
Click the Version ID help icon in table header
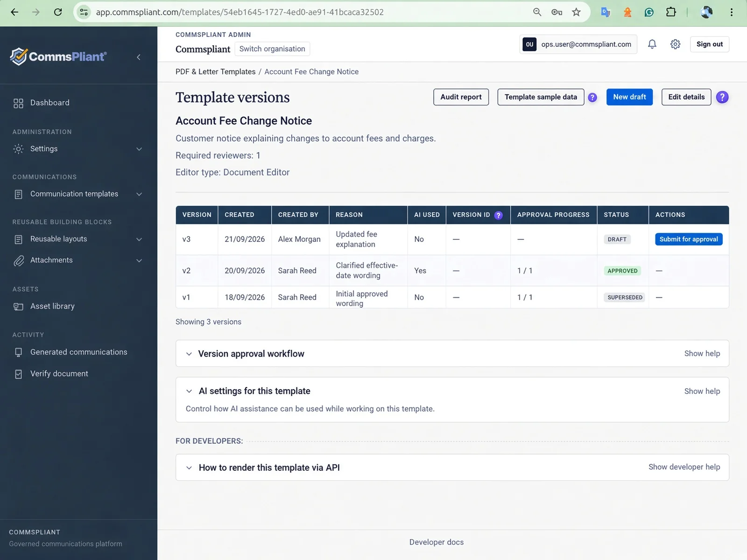click(x=498, y=215)
